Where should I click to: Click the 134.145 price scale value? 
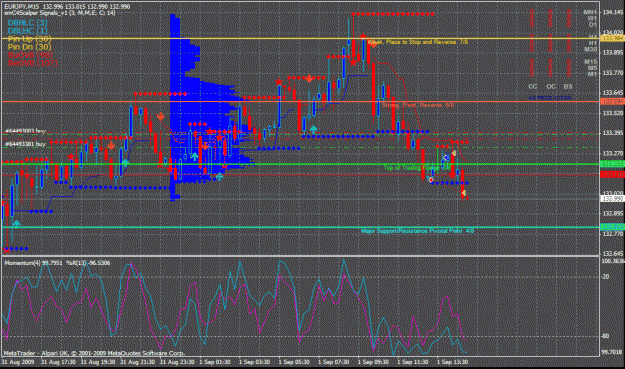pyautogui.click(x=613, y=12)
